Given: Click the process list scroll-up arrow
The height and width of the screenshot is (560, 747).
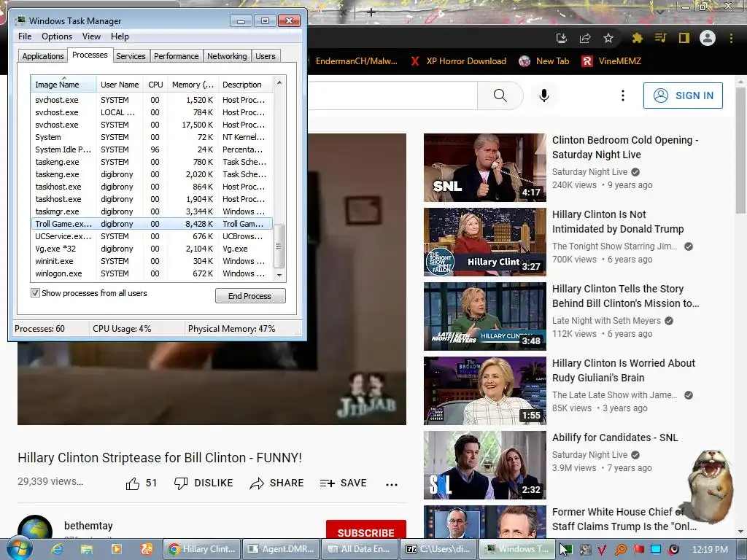Looking at the screenshot, I should click(x=279, y=82).
